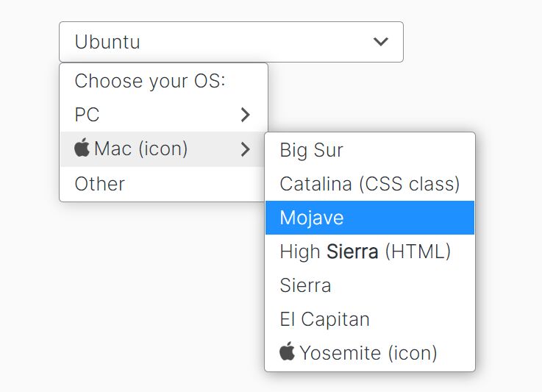Choose Catalina (CSS class) option

[370, 184]
